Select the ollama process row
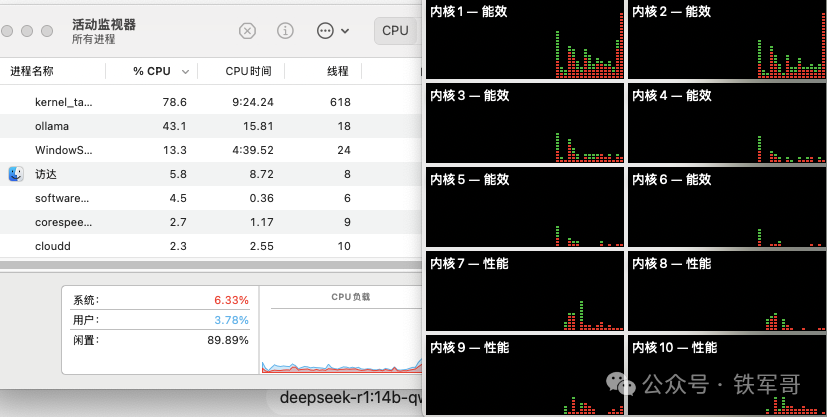The height and width of the screenshot is (417, 827). pos(211,126)
